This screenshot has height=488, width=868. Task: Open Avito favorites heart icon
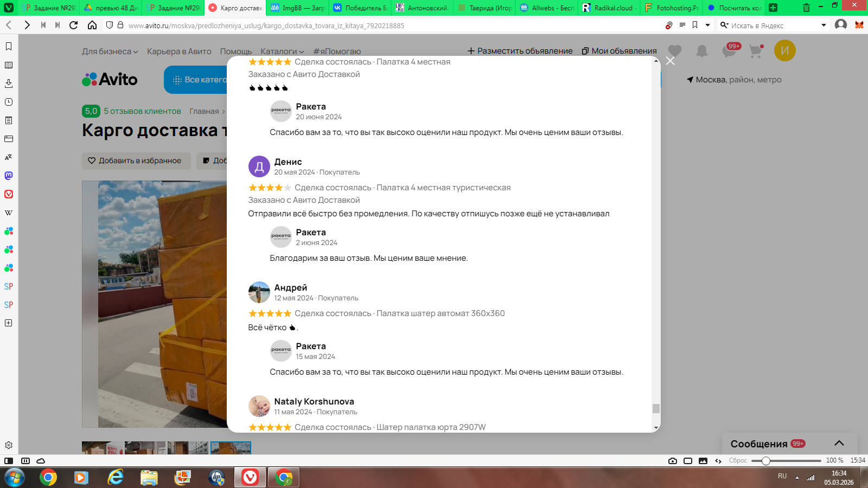(x=675, y=51)
